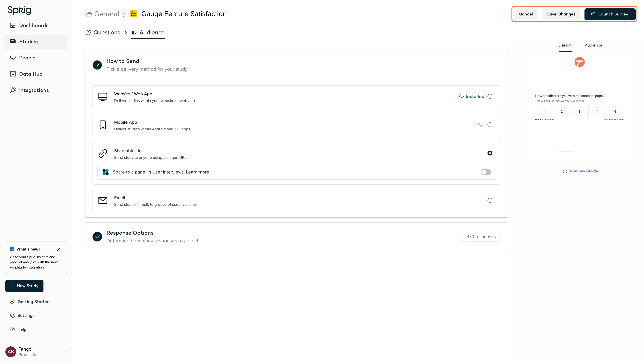
Task: Select the Shareable Link radio button
Action: point(490,153)
